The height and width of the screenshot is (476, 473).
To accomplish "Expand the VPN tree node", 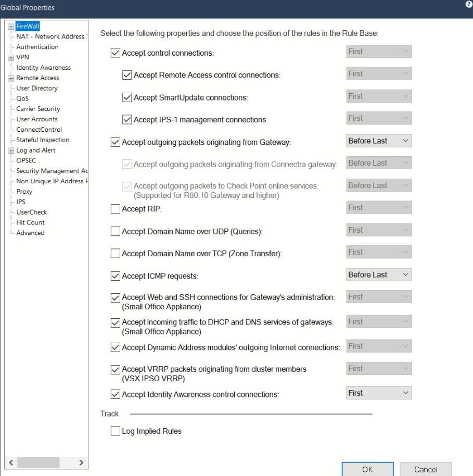I will click(x=11, y=57).
